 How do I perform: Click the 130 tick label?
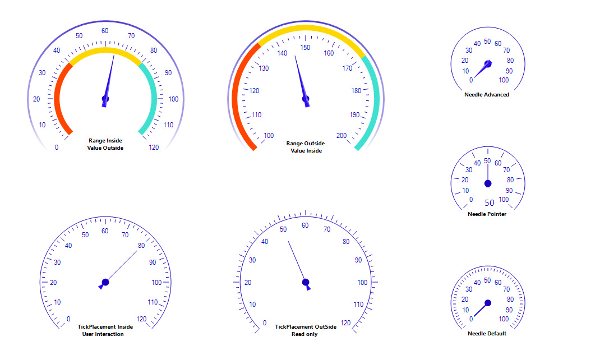(x=264, y=68)
